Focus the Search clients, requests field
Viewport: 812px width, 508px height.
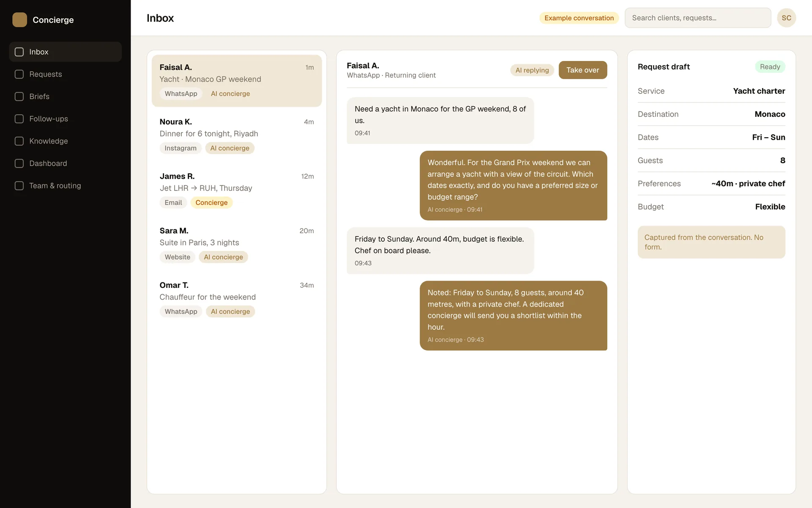pyautogui.click(x=698, y=18)
